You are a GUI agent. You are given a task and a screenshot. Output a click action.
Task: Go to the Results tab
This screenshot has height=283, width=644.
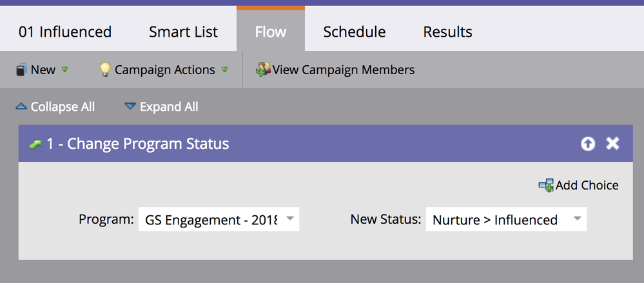[x=447, y=32]
